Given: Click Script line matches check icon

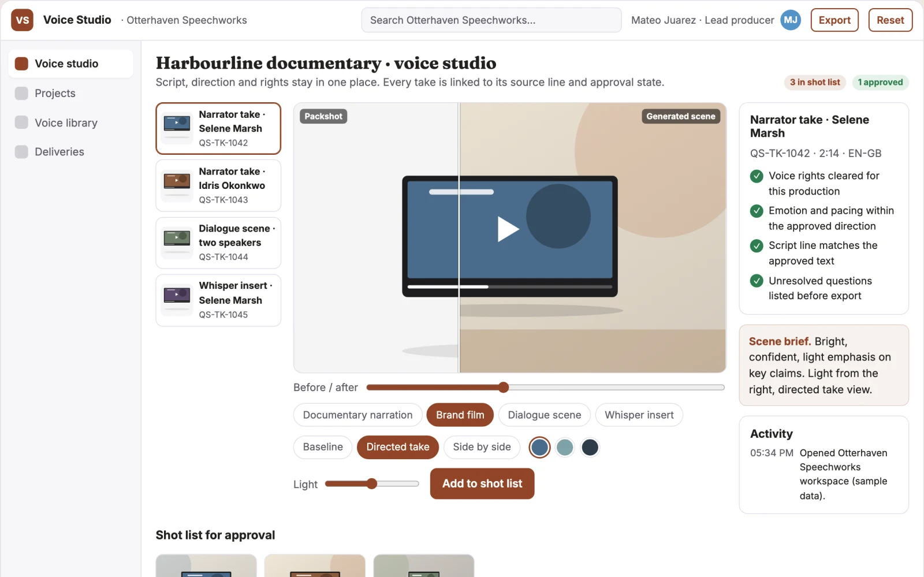Looking at the screenshot, I should [757, 246].
